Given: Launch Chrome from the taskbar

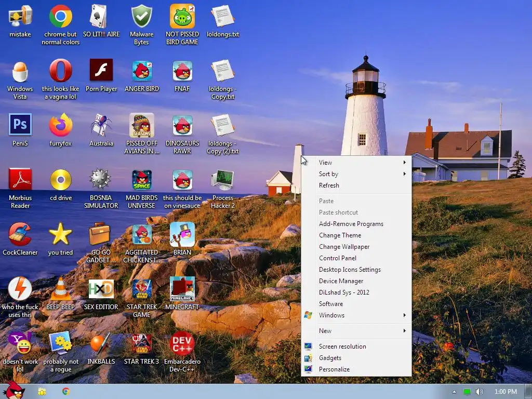Looking at the screenshot, I should pos(66,392).
